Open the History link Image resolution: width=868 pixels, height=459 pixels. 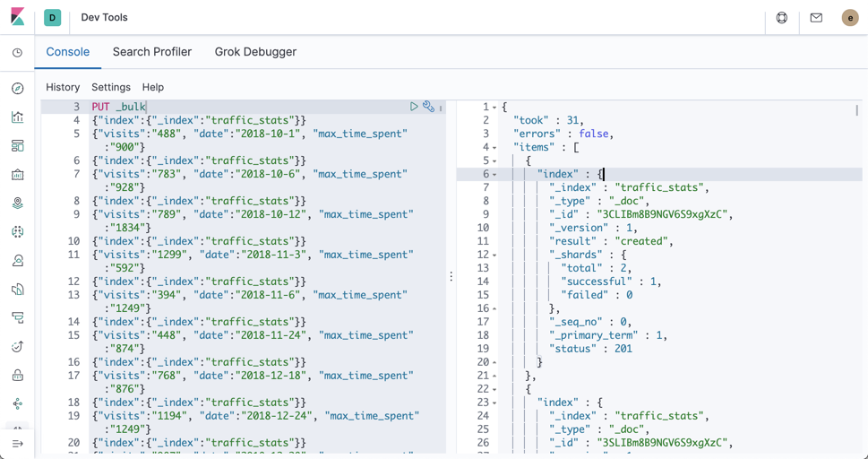click(x=63, y=87)
